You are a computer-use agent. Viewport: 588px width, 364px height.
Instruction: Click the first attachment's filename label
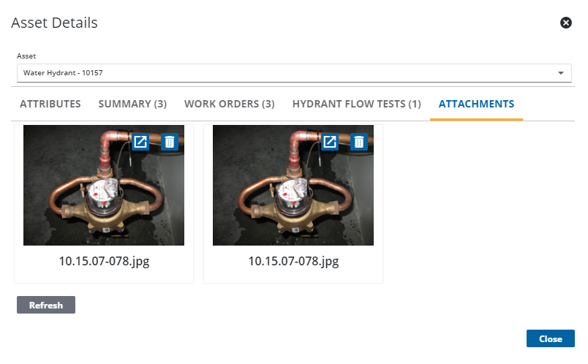pos(104,261)
